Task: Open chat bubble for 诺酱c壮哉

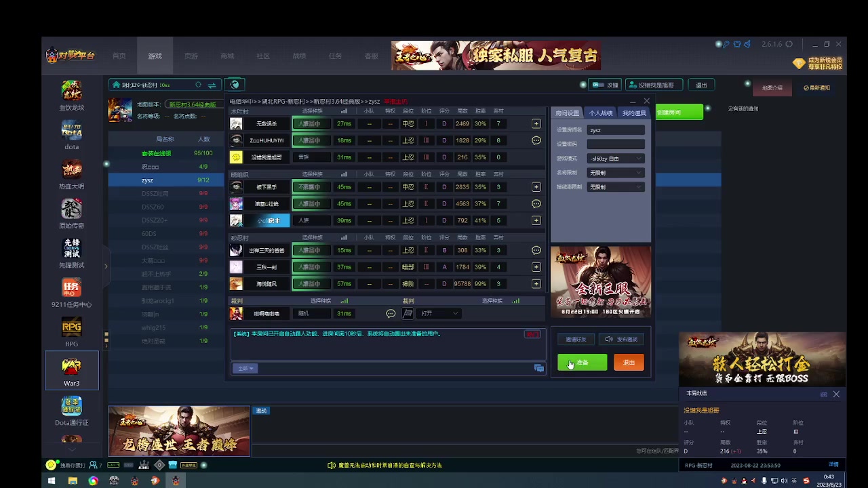Action: (536, 203)
